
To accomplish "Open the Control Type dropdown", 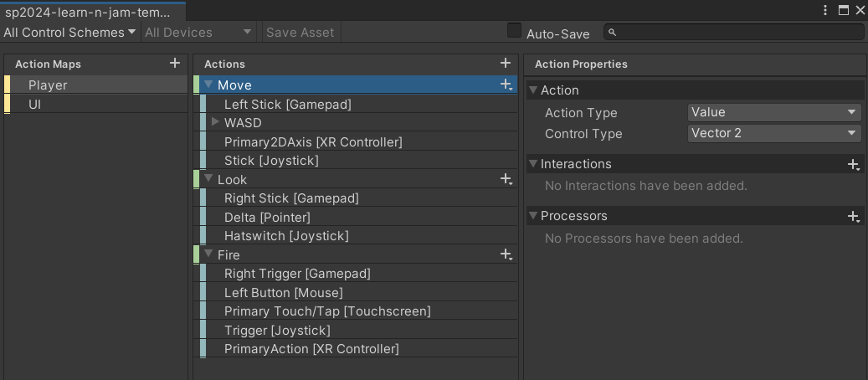I will pyautogui.click(x=774, y=133).
